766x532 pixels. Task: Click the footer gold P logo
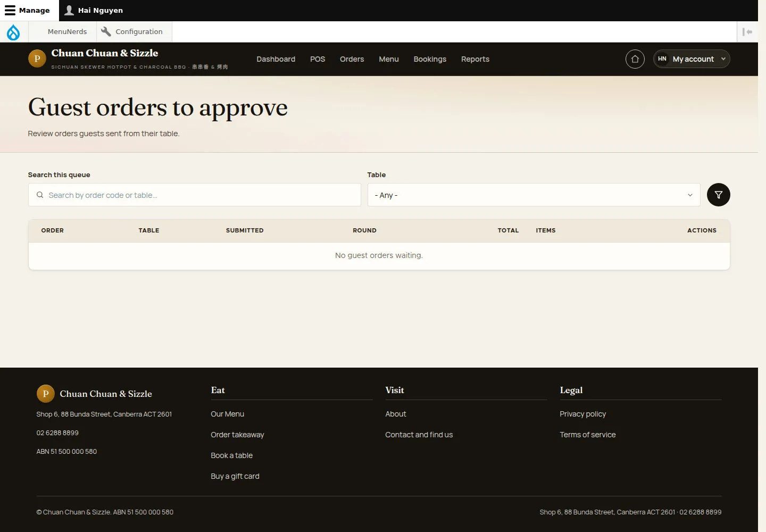pyautogui.click(x=46, y=394)
